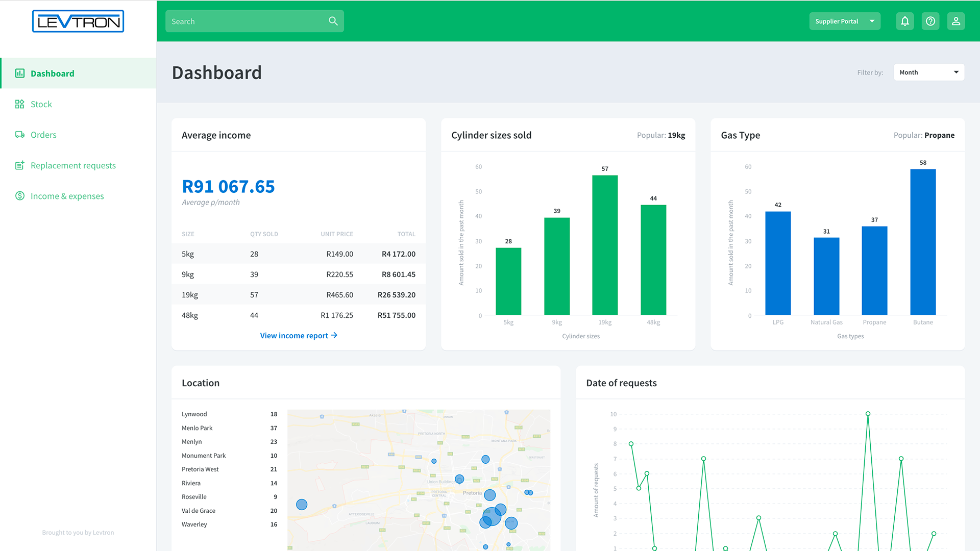This screenshot has width=980, height=551.
Task: Click the 19kg green bar in chart
Action: (605, 245)
